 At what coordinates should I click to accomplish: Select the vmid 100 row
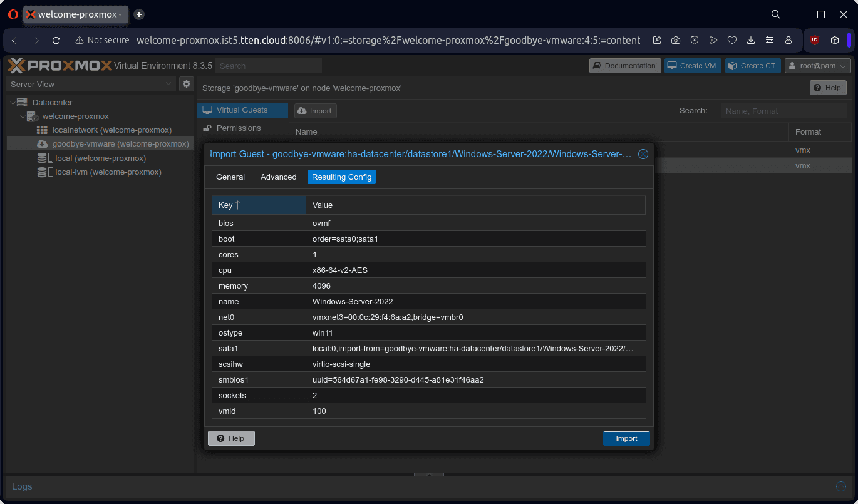pyautogui.click(x=429, y=411)
